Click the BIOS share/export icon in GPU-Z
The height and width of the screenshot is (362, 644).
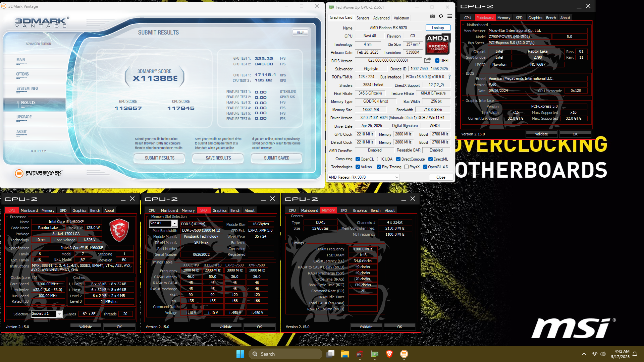click(427, 60)
